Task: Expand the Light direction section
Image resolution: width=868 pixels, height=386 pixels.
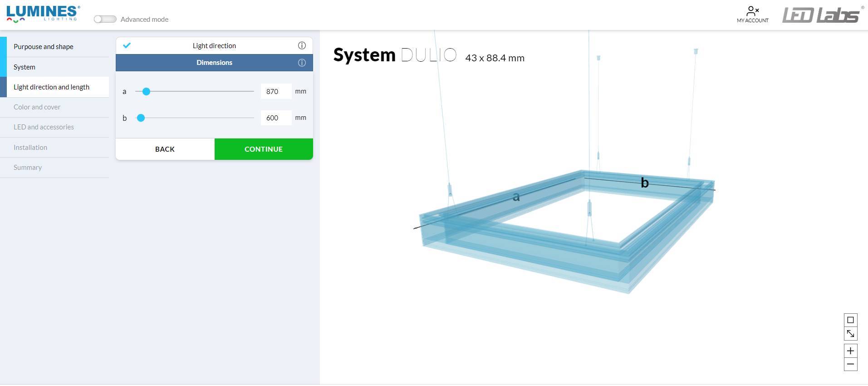Action: point(214,46)
